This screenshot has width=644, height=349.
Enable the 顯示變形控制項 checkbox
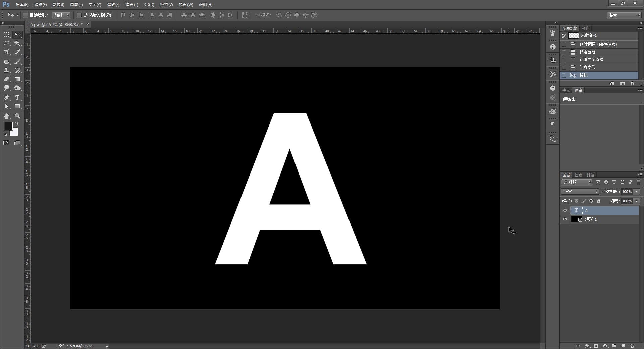[x=79, y=15]
